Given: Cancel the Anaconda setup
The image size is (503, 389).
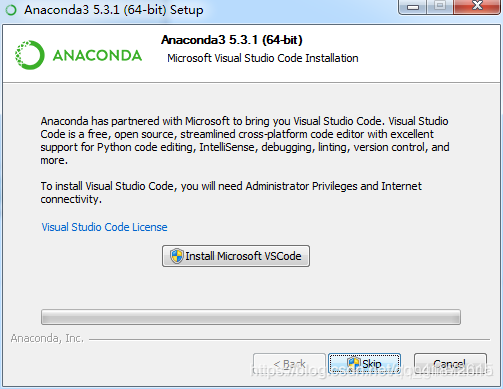Looking at the screenshot, I should (x=450, y=364).
